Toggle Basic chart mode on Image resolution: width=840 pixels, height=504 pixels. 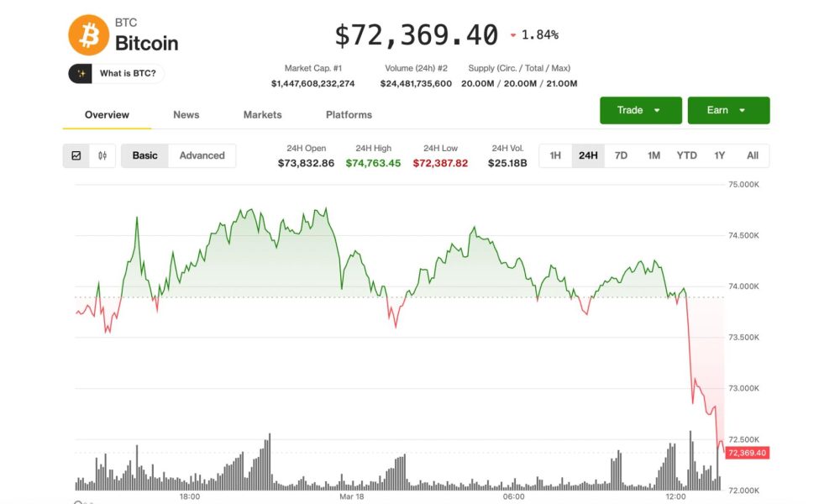[144, 155]
